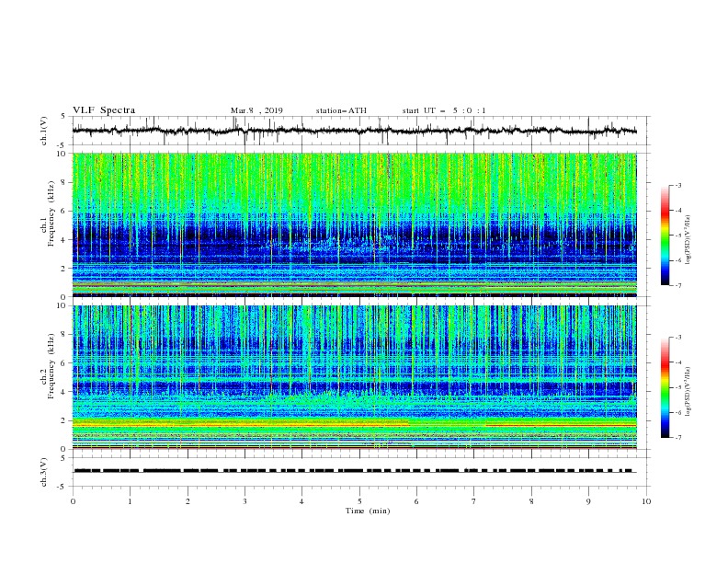Click the "ch.3(V)" axis label
Image resolution: width=728 pixels, height=563 pixels.
point(44,472)
